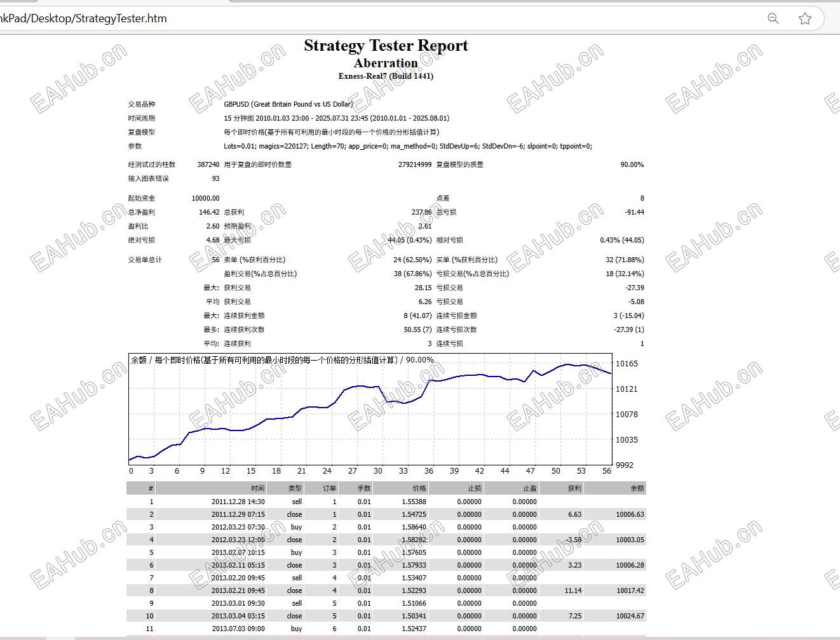Select the parameters line starting 'Lots=0.01'
The height and width of the screenshot is (640, 840).
point(408,146)
